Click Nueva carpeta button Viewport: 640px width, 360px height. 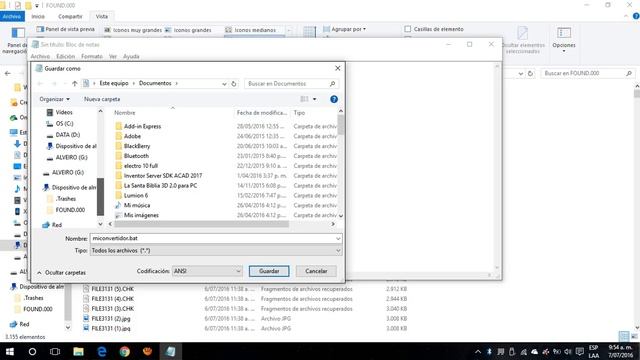click(x=102, y=99)
